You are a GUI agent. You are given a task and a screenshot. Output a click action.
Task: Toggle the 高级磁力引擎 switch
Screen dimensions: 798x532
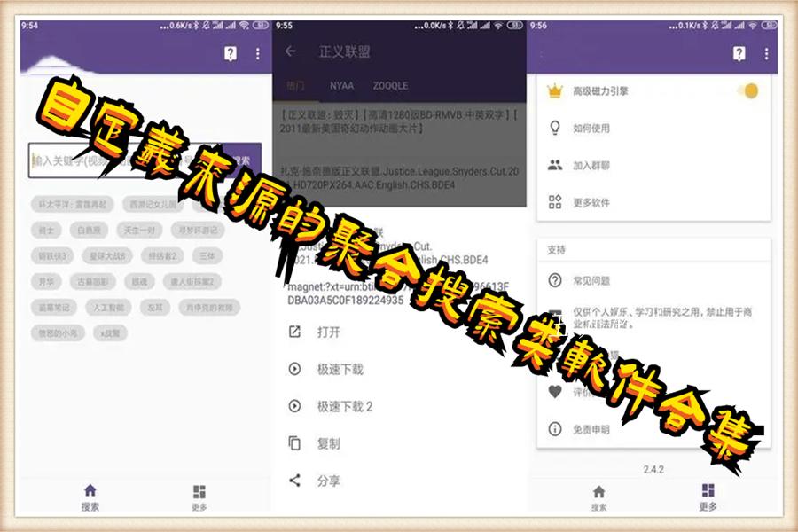(748, 90)
